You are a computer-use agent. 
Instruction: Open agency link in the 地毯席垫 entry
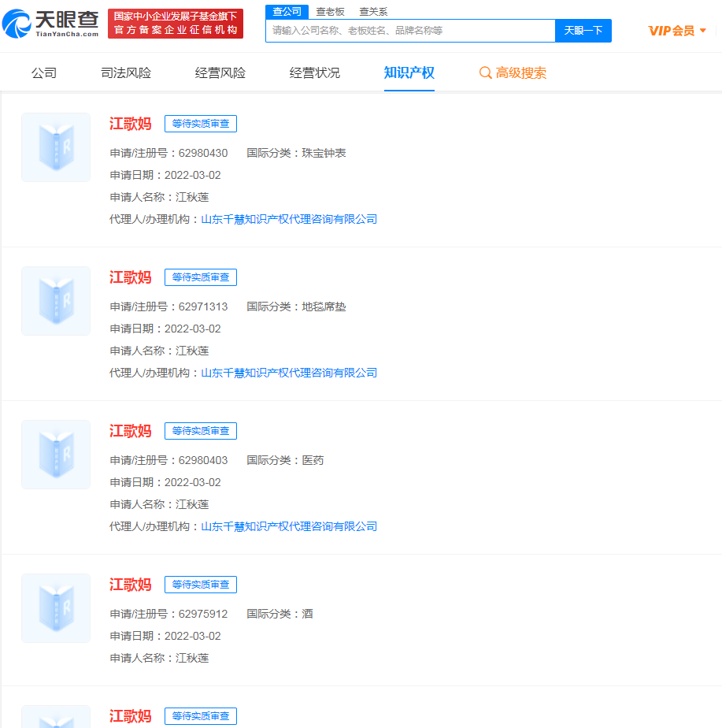click(x=289, y=373)
